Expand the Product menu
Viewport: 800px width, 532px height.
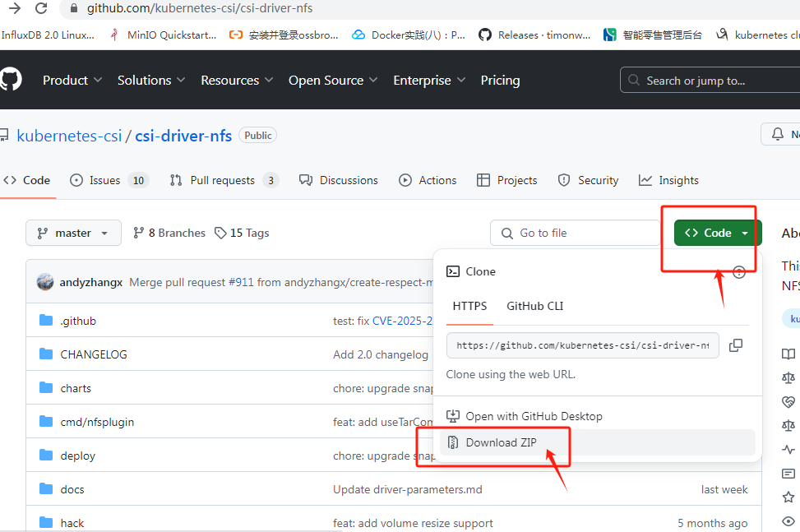pos(72,80)
